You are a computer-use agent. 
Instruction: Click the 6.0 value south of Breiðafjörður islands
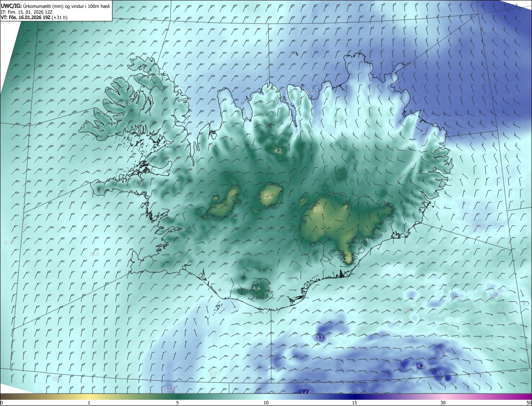pyautogui.click(x=138, y=183)
